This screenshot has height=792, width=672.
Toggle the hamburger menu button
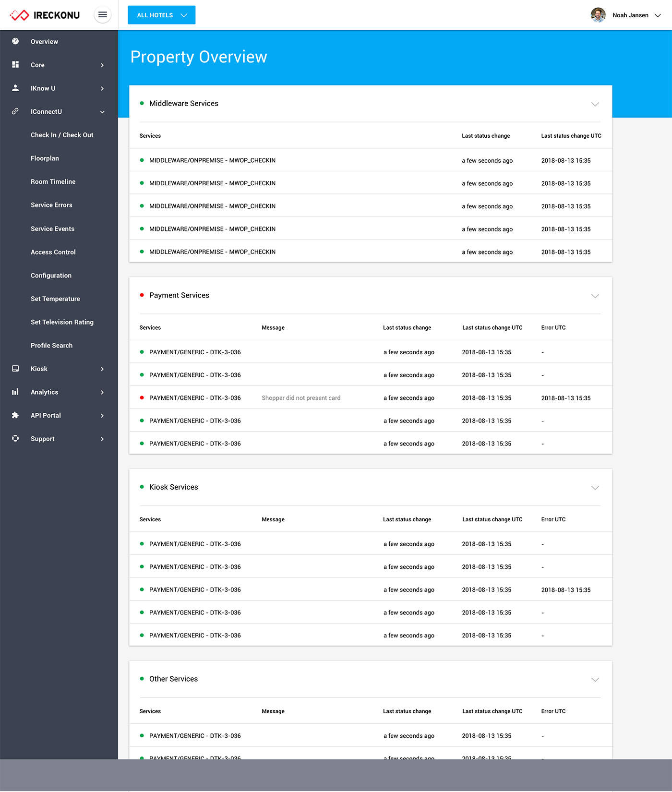pos(103,15)
